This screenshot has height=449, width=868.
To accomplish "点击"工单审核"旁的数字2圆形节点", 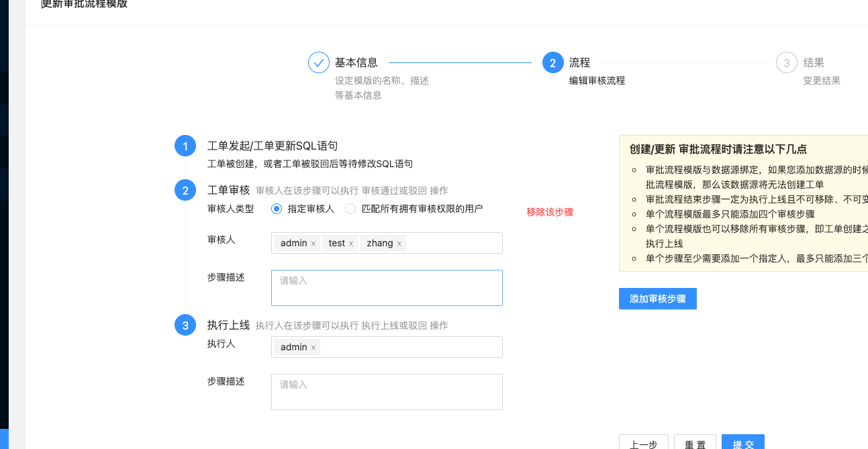I will 185,190.
